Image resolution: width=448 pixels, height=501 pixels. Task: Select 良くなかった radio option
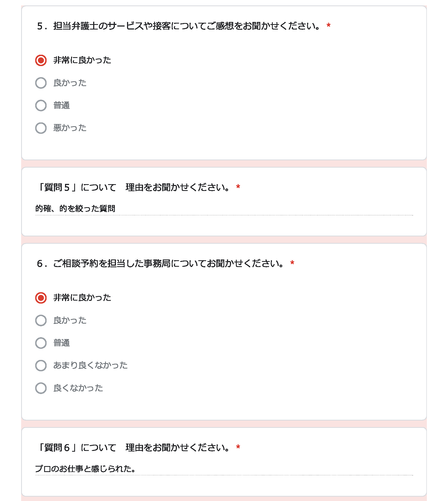[41, 388]
